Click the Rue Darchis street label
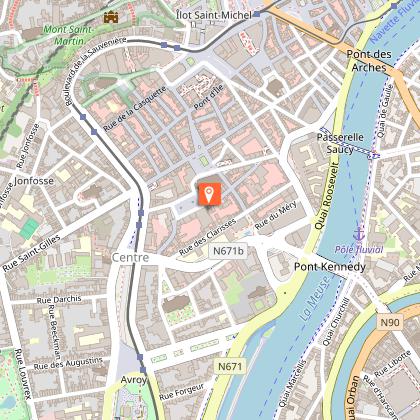Image resolution: width=420 pixels, height=420 pixels. (59, 299)
